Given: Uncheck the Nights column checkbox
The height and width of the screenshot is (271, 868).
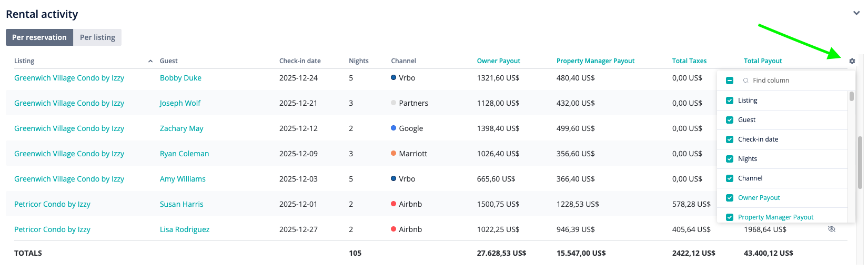Looking at the screenshot, I should click(730, 159).
